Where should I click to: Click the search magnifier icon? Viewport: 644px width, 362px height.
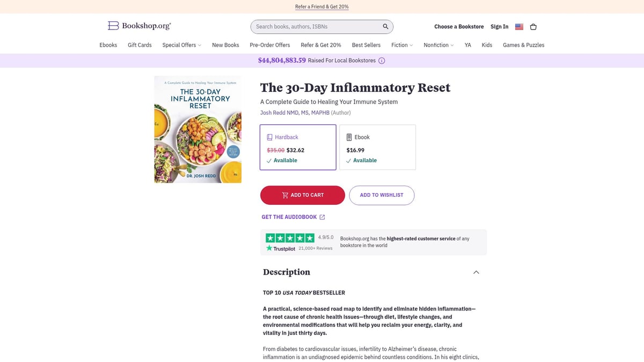[385, 26]
